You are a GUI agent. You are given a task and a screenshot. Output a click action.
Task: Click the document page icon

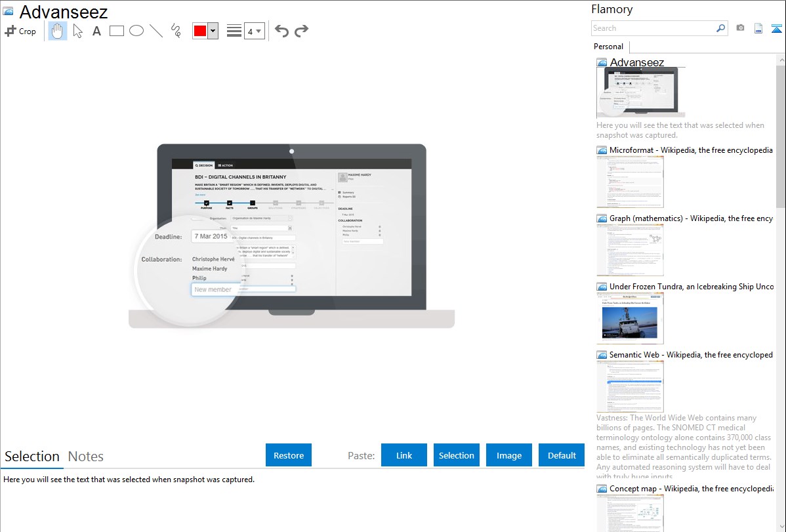point(758,28)
